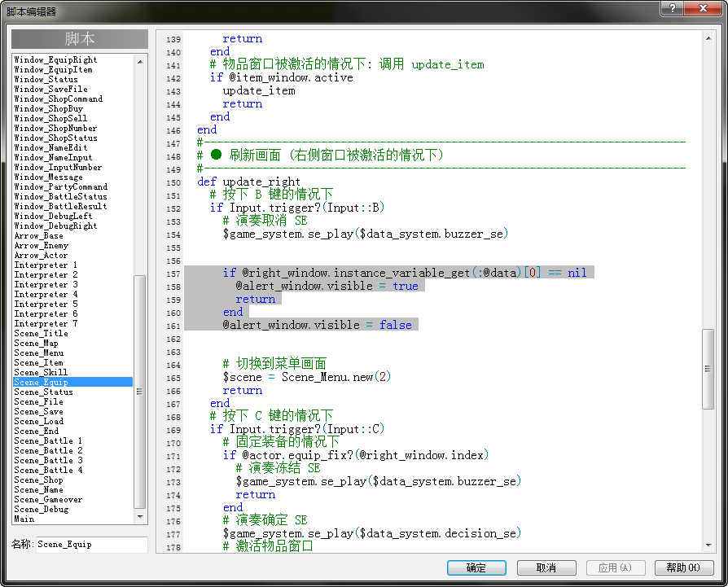Select Interpreter 1 script

coord(46,265)
